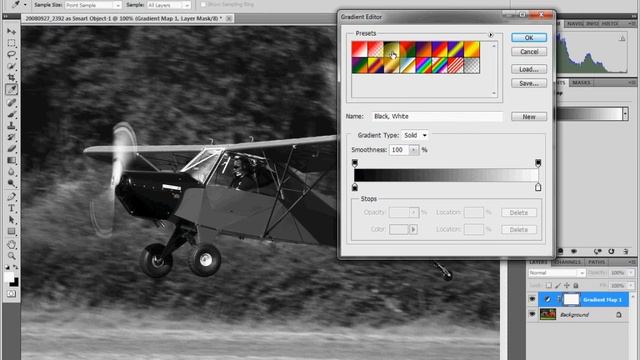The height and width of the screenshot is (360, 640).
Task: Select the white right color stop
Action: (538, 187)
